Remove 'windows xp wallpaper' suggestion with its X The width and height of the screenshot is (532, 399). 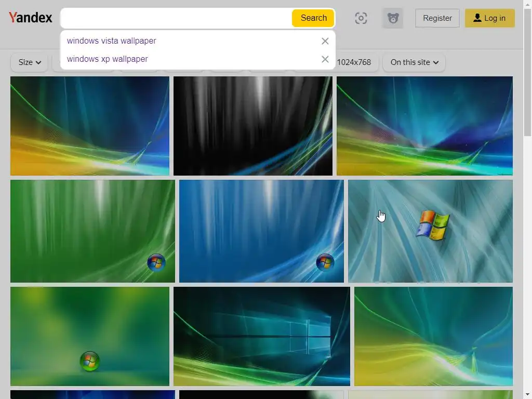(325, 59)
